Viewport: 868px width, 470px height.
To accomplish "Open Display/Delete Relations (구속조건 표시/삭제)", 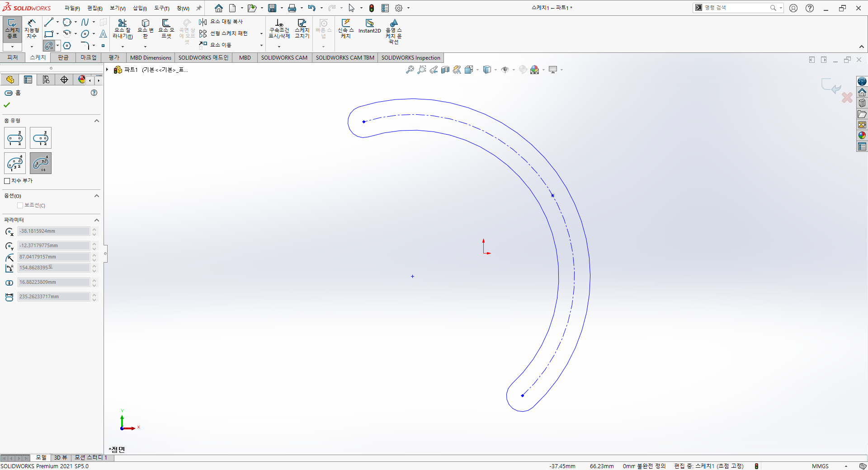I will [x=279, y=29].
